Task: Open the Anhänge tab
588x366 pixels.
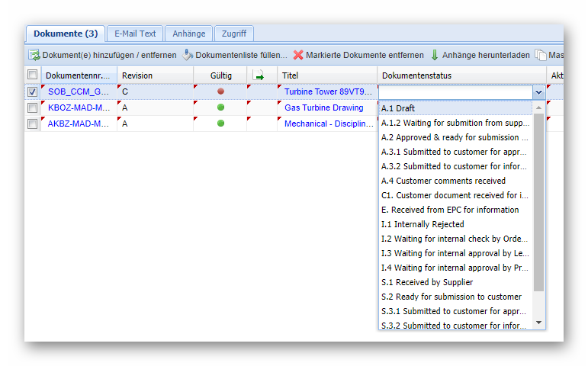Action: point(188,34)
